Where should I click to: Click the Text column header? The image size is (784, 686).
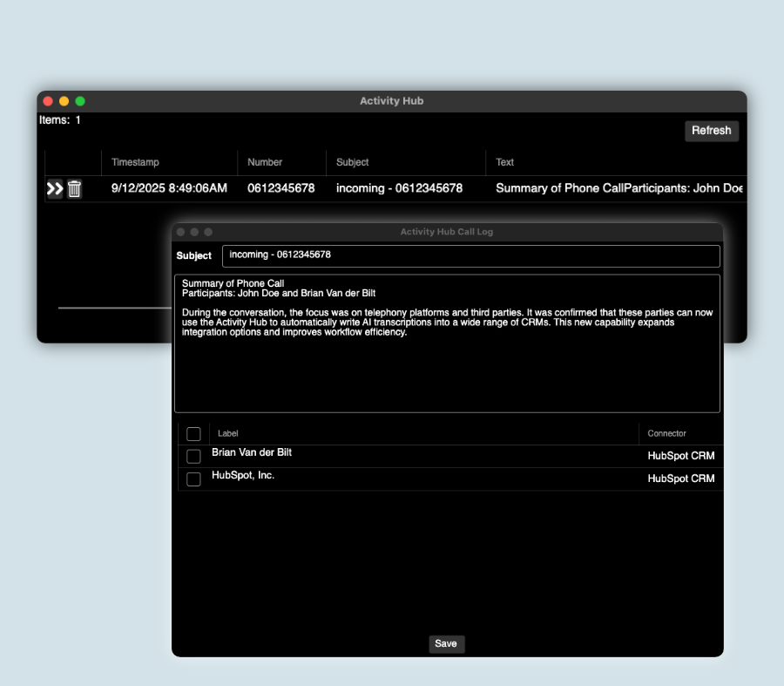coord(505,162)
